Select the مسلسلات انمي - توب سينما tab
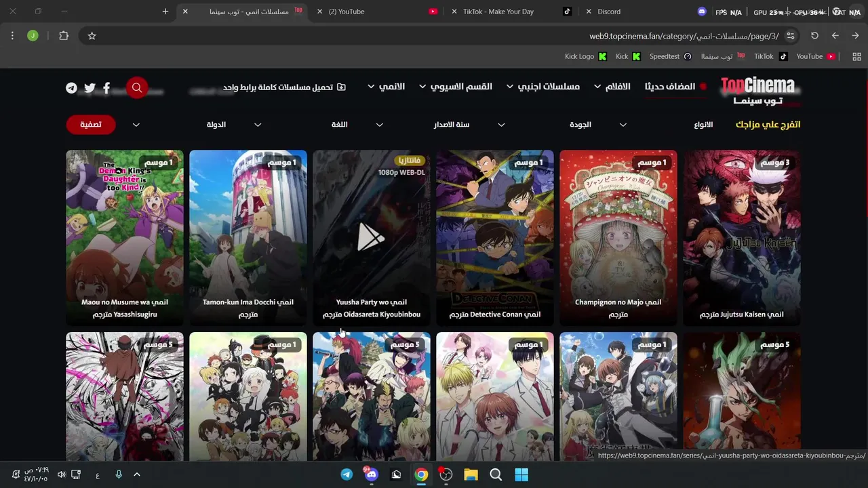Image resolution: width=868 pixels, height=488 pixels. (242, 12)
